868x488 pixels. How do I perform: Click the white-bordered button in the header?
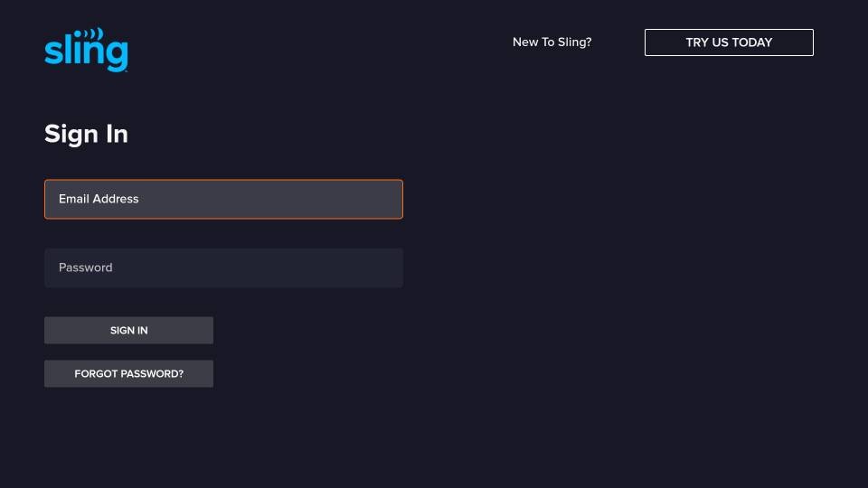(729, 42)
